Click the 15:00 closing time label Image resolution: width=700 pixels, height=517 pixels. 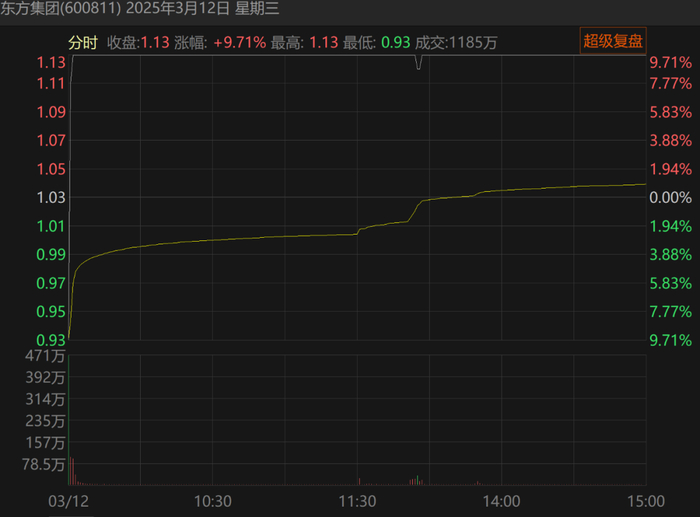[x=645, y=500]
